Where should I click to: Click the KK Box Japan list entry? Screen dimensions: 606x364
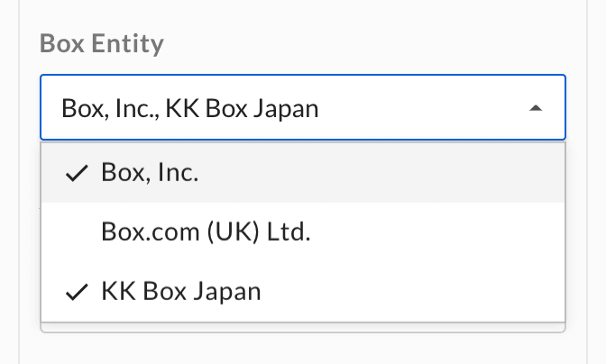[x=303, y=291]
